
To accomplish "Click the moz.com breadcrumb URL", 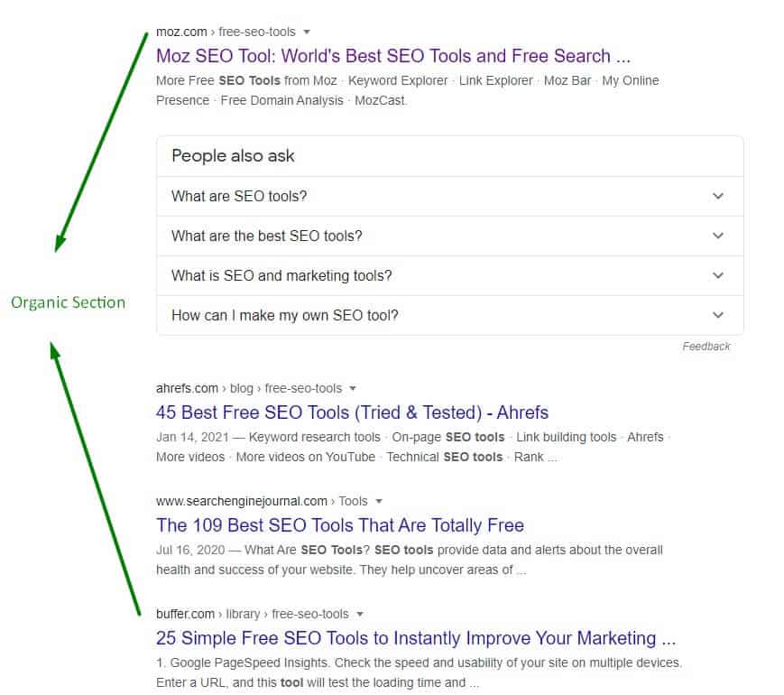I will (x=226, y=32).
